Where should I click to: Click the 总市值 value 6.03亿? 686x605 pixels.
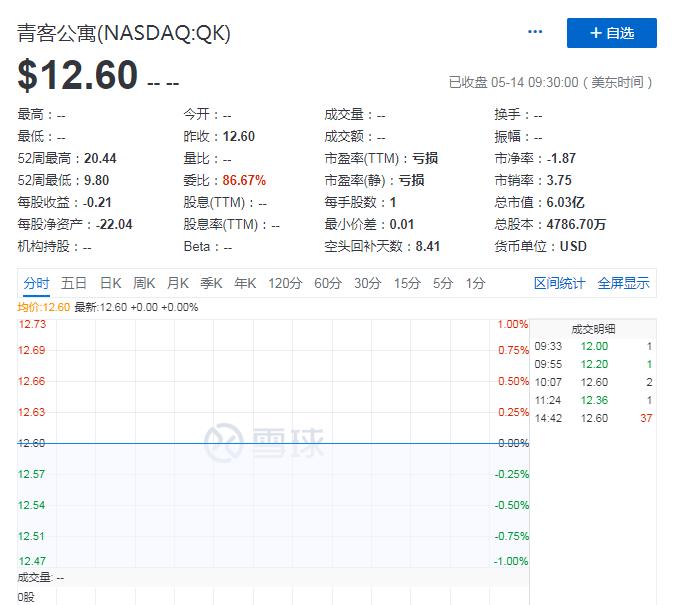point(565,202)
